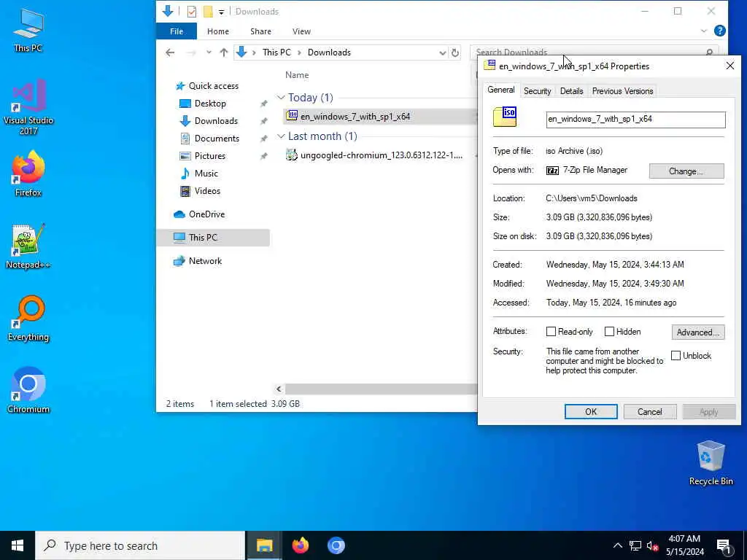Click the Advanced... button
Screen dimensions: 747x560
pos(697,332)
